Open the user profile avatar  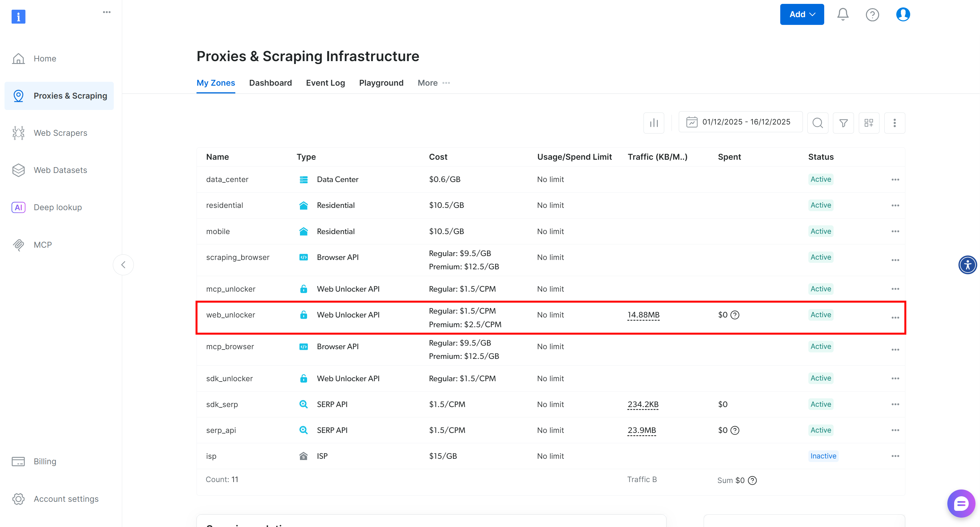[x=903, y=15]
